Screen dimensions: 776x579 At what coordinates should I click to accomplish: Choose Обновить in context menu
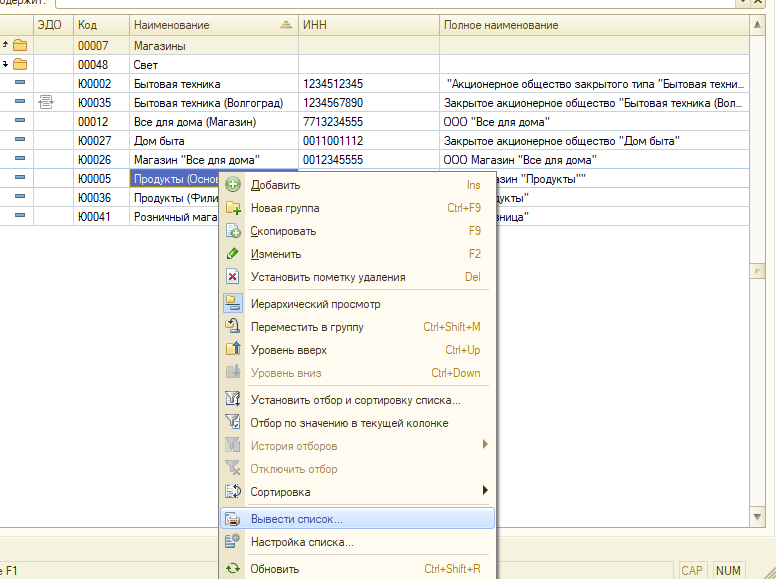[357, 569]
